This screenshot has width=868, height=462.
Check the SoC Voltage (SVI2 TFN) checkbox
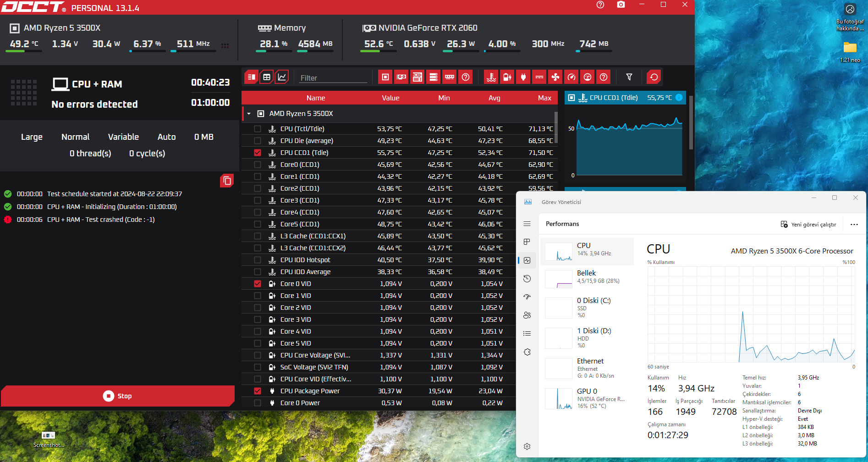(x=258, y=367)
